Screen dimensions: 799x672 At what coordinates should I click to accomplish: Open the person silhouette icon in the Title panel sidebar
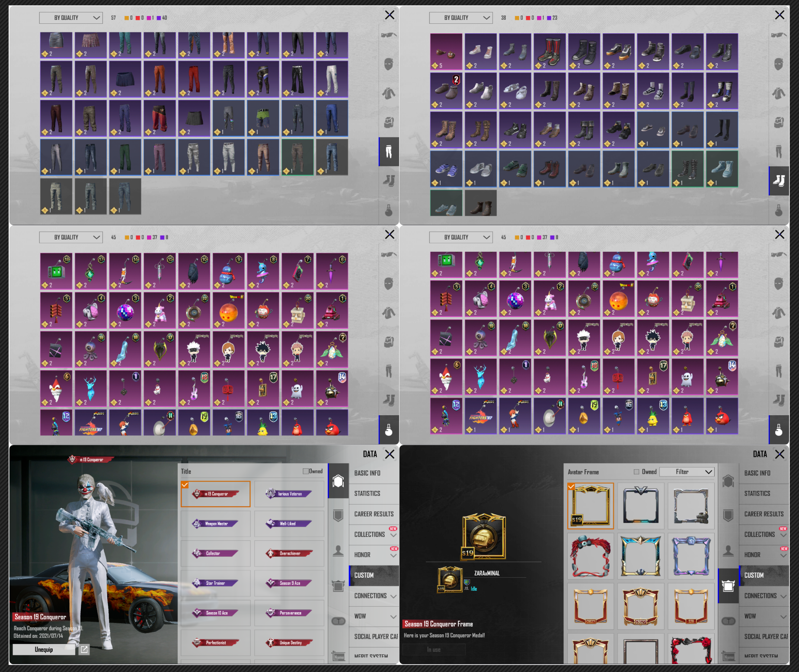tap(338, 550)
